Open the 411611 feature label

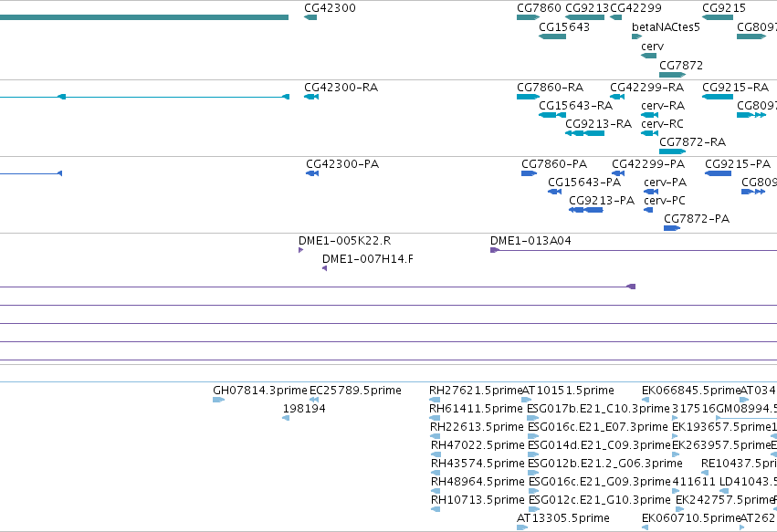[x=694, y=482]
